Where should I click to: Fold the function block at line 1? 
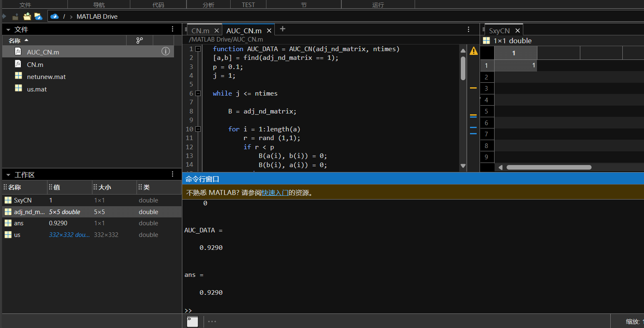[198, 49]
